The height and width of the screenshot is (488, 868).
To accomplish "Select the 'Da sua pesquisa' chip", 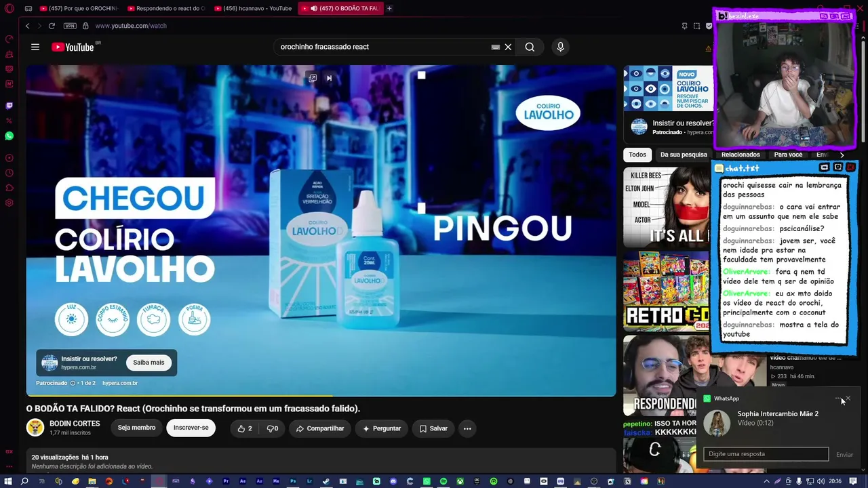I will click(x=684, y=155).
